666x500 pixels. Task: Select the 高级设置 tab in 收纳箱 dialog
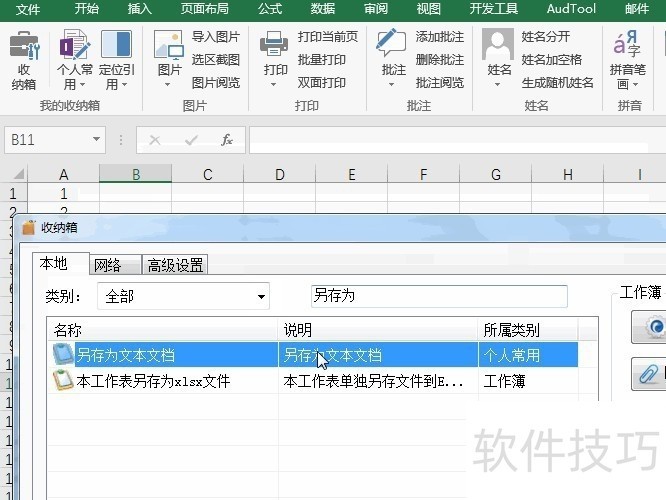[175, 266]
